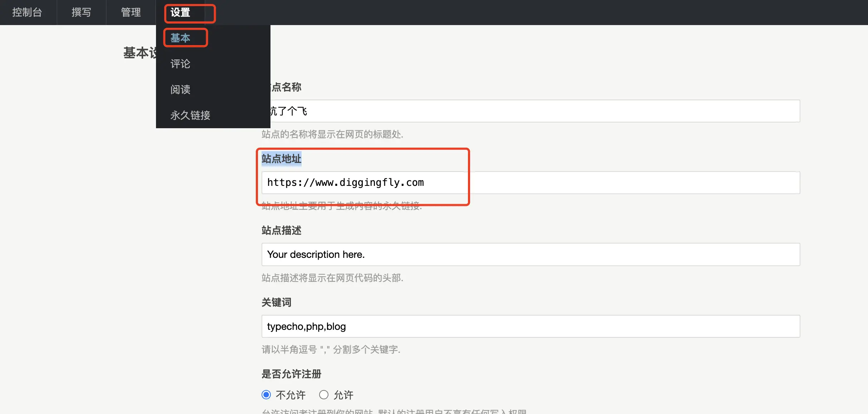Image resolution: width=868 pixels, height=414 pixels.
Task: Click the highlighted 站点地址 label
Action: pos(281,159)
